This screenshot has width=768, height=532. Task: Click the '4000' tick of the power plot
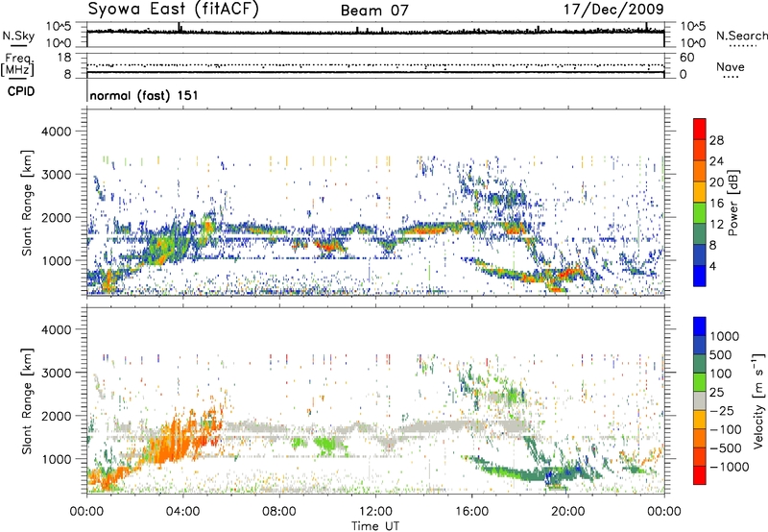(x=57, y=132)
